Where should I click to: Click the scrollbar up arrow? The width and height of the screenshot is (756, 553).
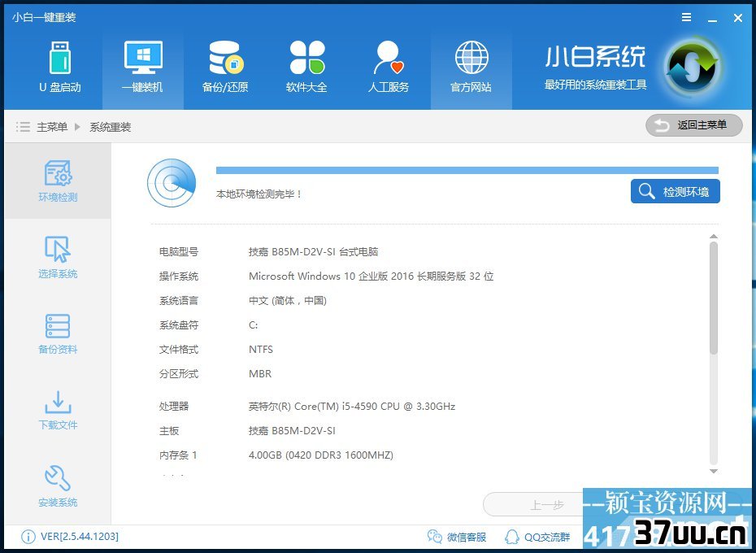[714, 237]
